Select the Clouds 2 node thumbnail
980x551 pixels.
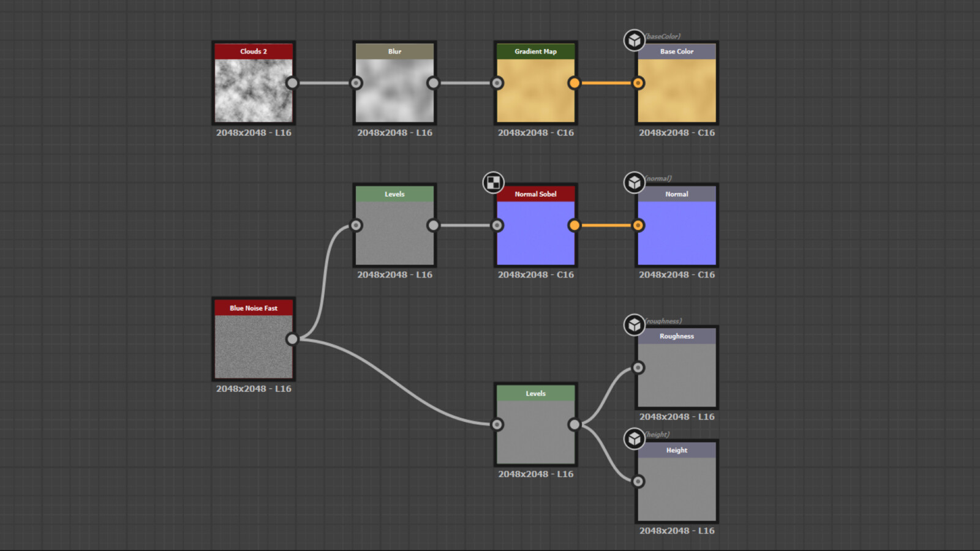[254, 90]
